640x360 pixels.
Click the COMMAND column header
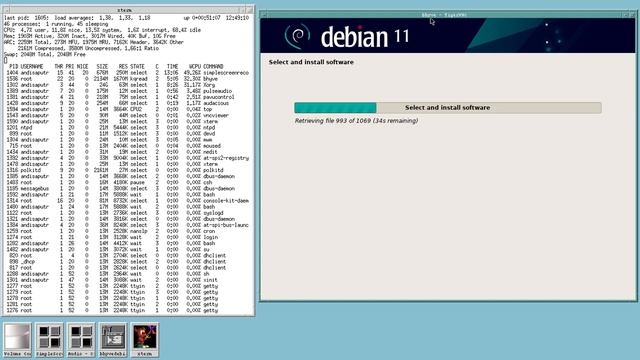213,67
